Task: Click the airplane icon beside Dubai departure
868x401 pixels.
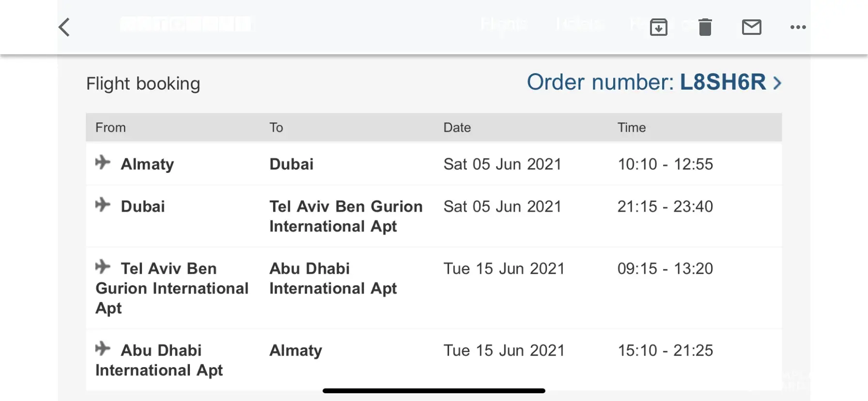Action: click(103, 204)
